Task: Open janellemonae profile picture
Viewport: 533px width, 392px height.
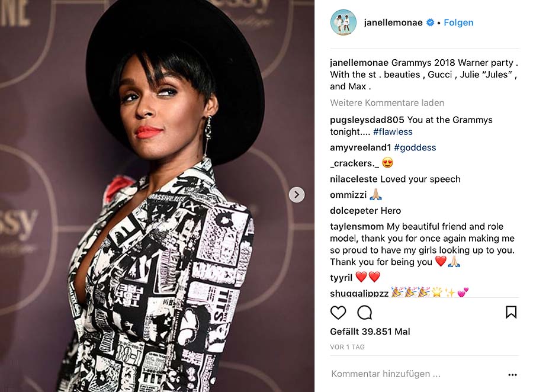Action: pos(343,23)
